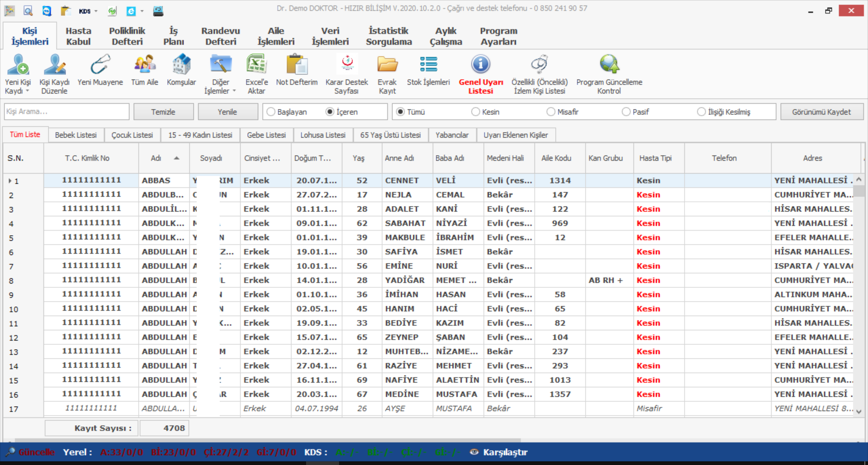Switch to the Bebek Listesi tab

[x=75, y=135]
